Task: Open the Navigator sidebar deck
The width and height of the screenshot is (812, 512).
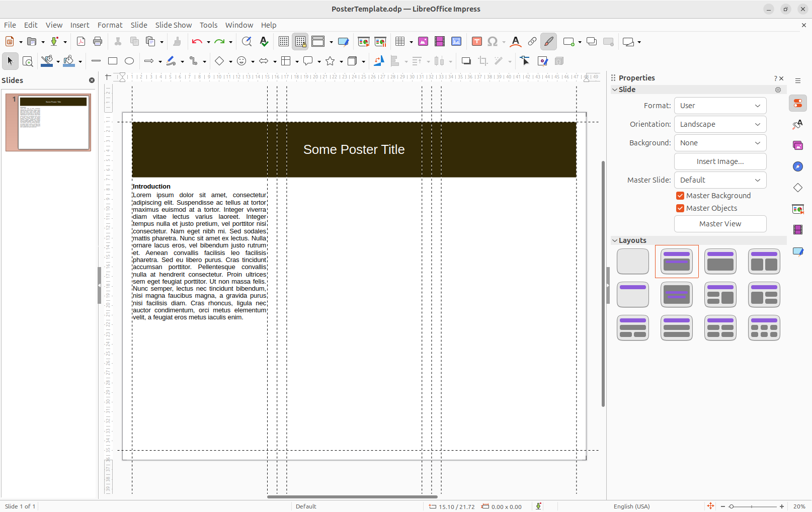Action: [x=798, y=166]
